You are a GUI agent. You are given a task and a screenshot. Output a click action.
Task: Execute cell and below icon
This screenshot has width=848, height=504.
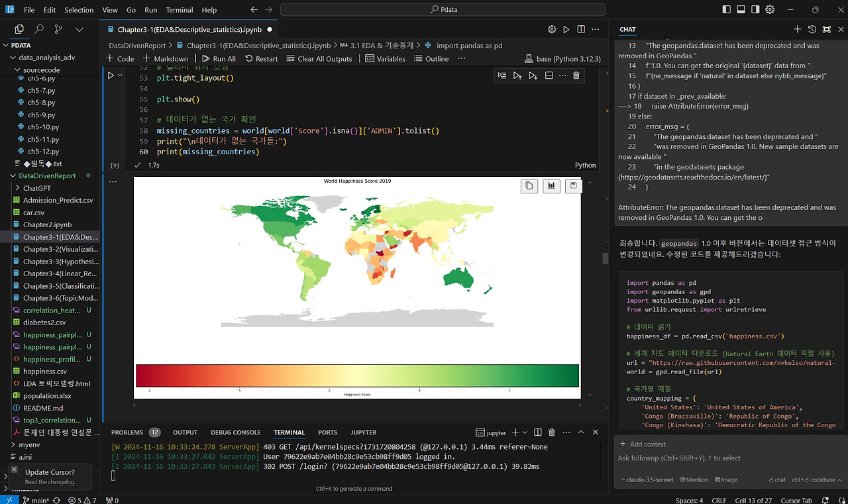533,76
